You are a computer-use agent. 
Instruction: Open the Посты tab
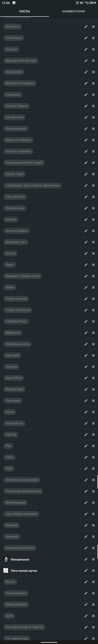(24, 11)
